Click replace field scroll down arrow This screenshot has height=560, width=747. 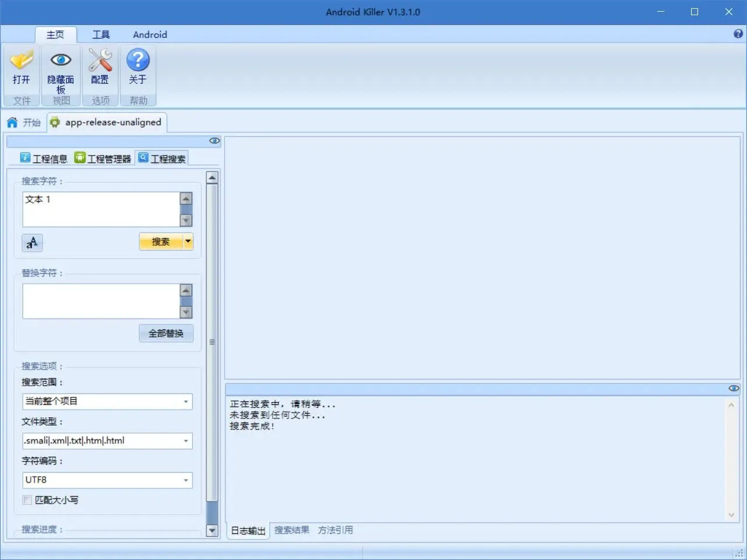pos(186,312)
